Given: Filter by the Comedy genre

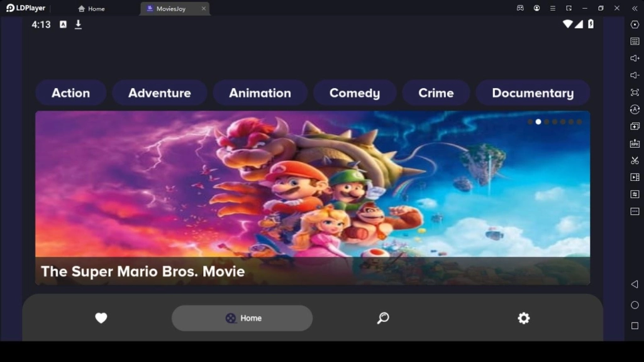Looking at the screenshot, I should pyautogui.click(x=355, y=93).
